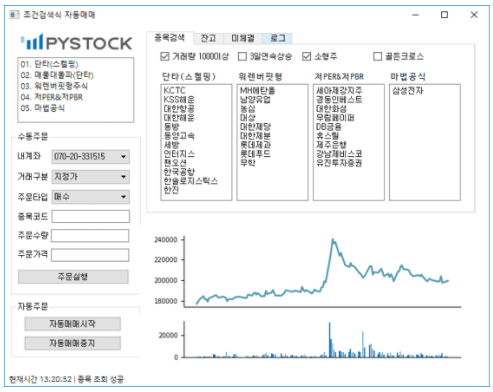Viewport: 493px width, 392px height.
Task: Click the 종목코드 input field
Action: (91, 216)
